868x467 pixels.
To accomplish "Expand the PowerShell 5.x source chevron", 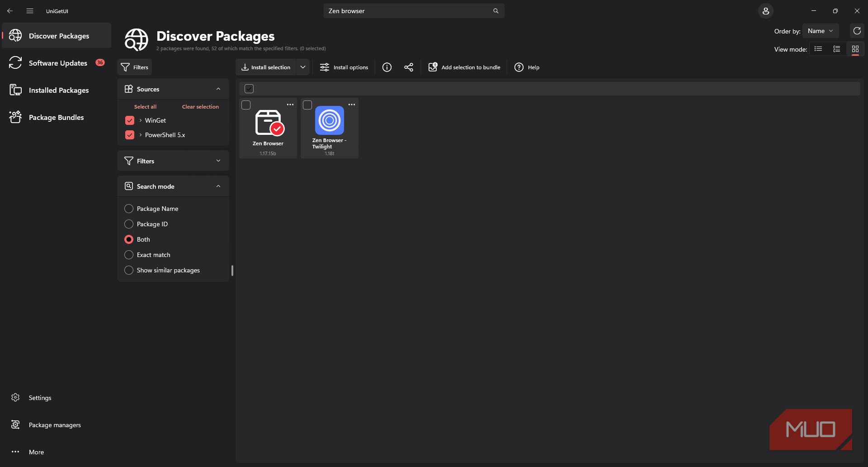I will coord(141,135).
